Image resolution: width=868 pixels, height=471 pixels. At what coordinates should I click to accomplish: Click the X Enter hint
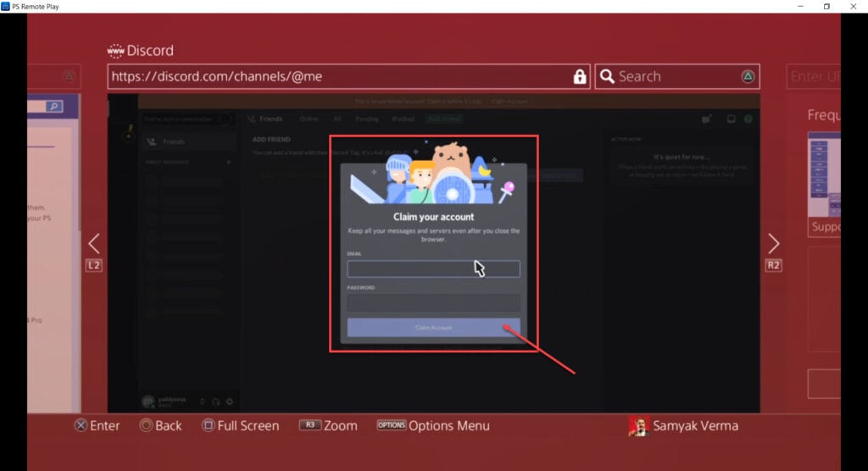97,425
